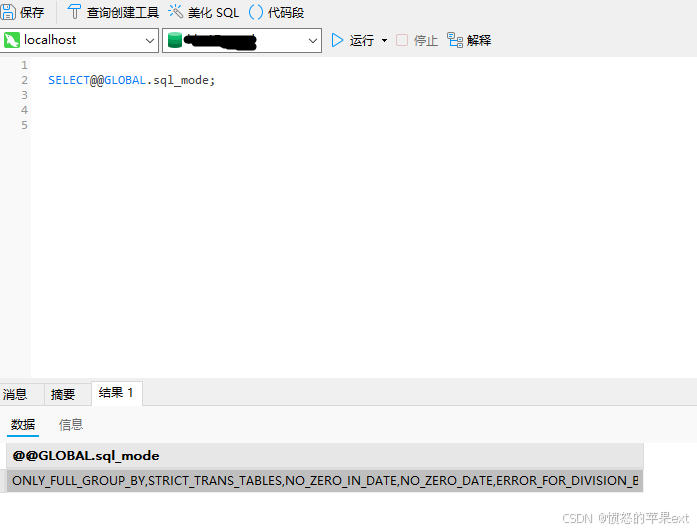This screenshot has height=532, width=697.
Task: Click the Run play icon
Action: (337, 40)
